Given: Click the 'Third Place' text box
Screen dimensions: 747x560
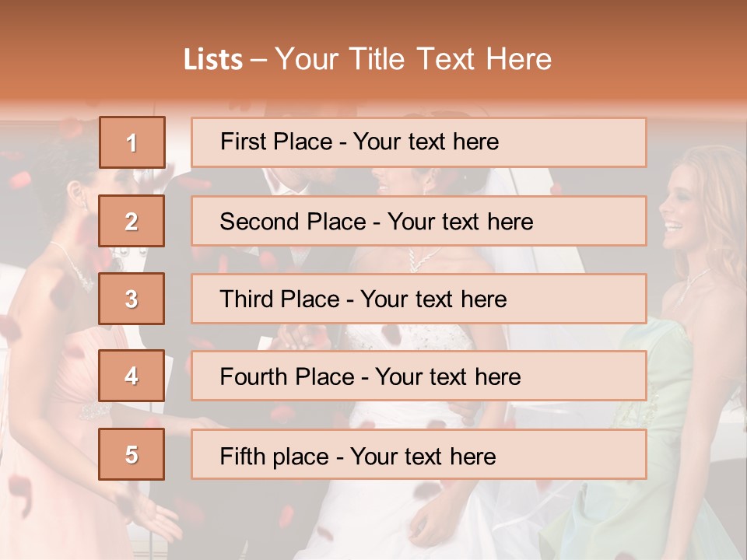Looking at the screenshot, I should tap(419, 299).
